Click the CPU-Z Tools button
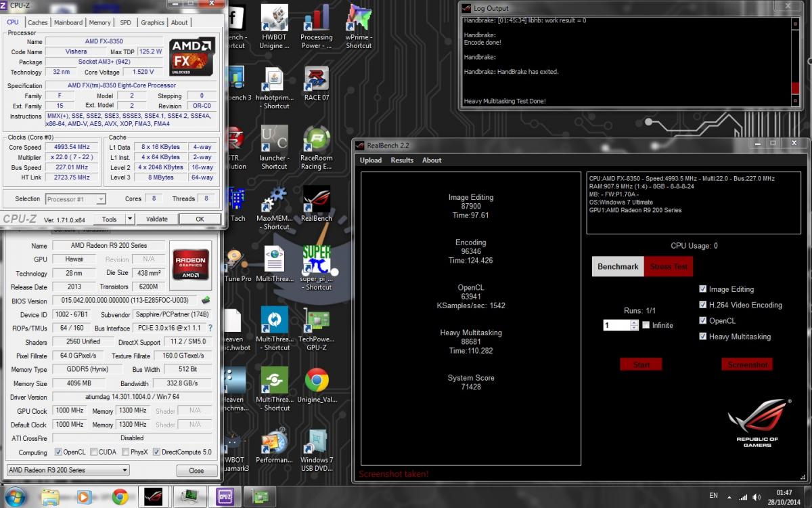This screenshot has width=812, height=508. click(x=109, y=219)
